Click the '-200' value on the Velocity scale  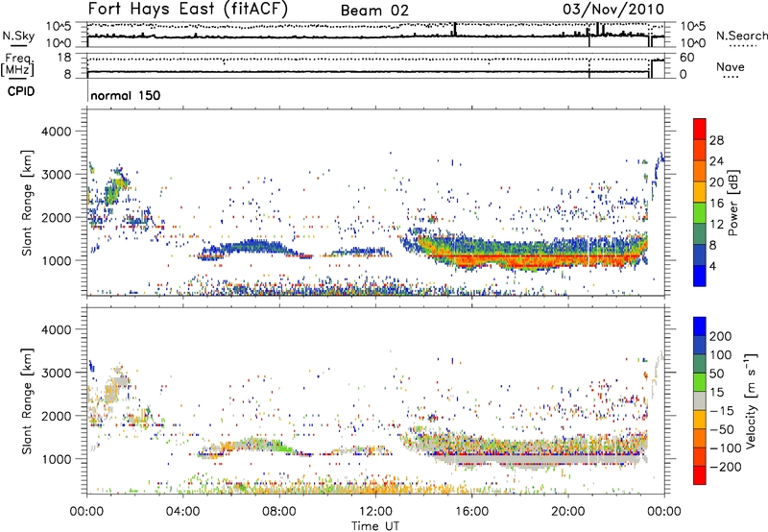click(726, 467)
